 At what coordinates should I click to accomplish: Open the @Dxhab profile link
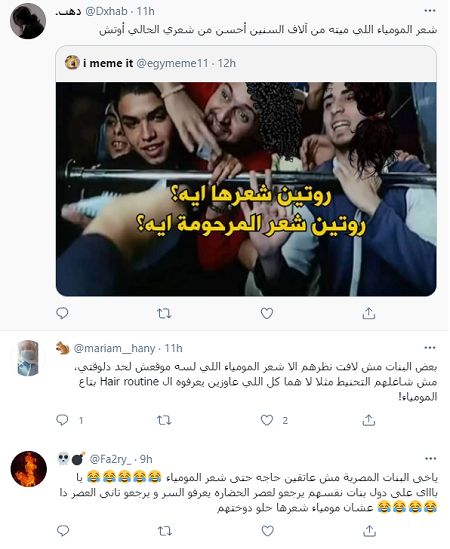tap(106, 11)
